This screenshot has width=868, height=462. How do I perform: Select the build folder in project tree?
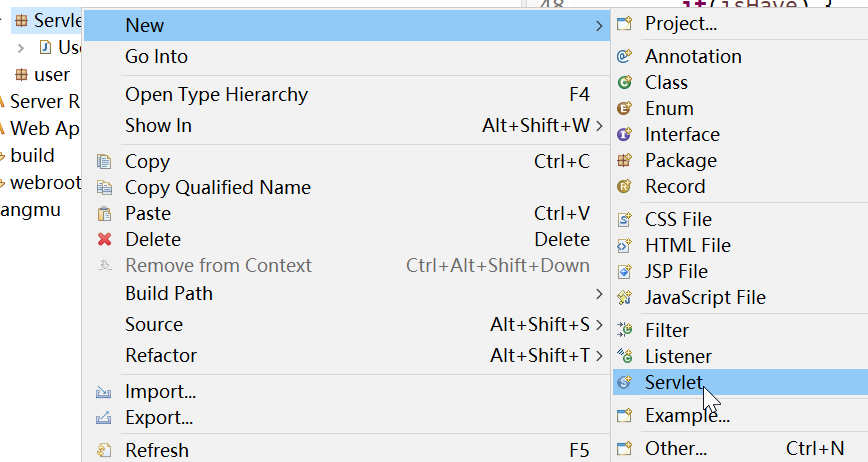pos(32,156)
